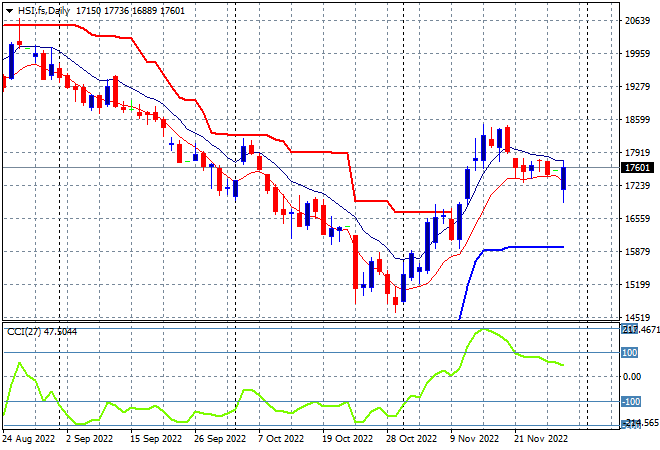The image size is (660, 450).
Task: Click the HSI.fs,Daily chart title text
Action: click(x=44, y=11)
